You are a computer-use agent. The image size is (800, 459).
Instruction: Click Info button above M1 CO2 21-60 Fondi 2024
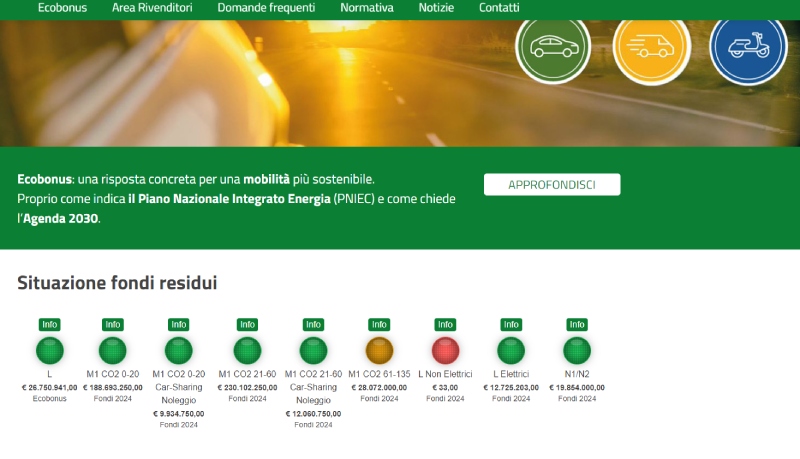click(247, 324)
